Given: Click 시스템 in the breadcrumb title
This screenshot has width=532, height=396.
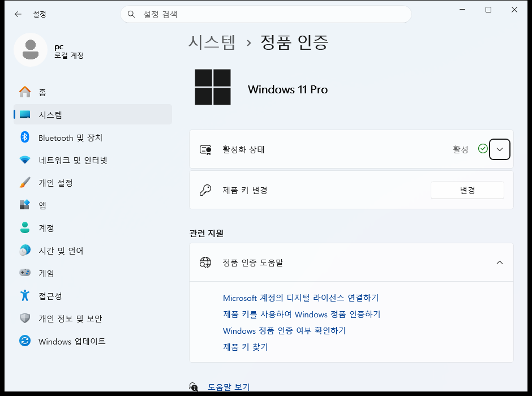Looking at the screenshot, I should click(x=212, y=42).
